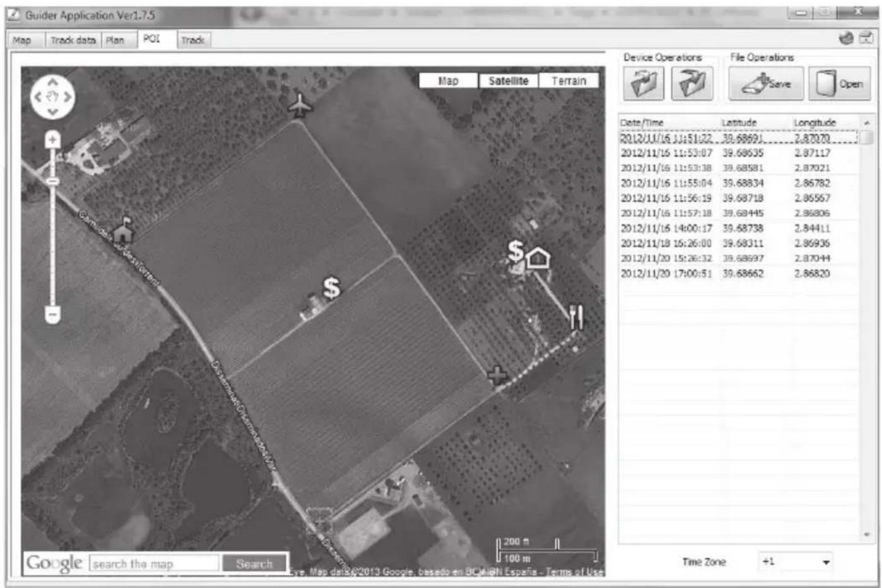Click the search the map input field
Image resolution: width=882 pixels, height=588 pixels.
155,563
